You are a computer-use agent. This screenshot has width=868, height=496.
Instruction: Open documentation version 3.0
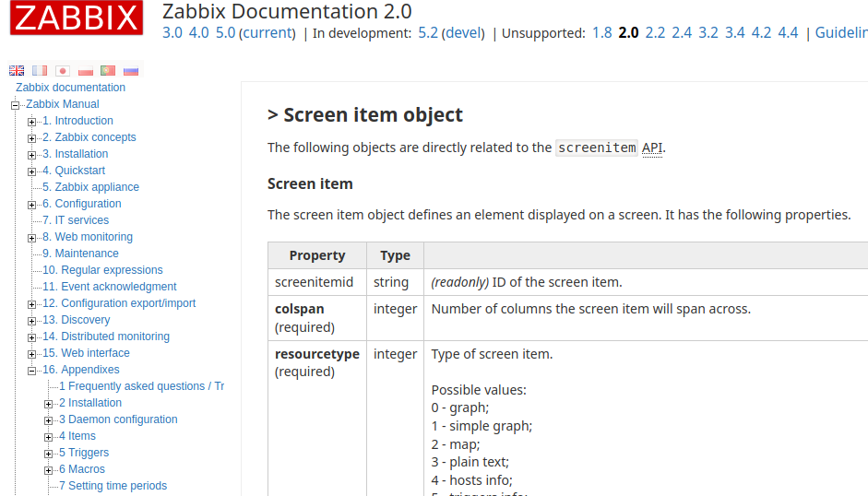click(172, 32)
